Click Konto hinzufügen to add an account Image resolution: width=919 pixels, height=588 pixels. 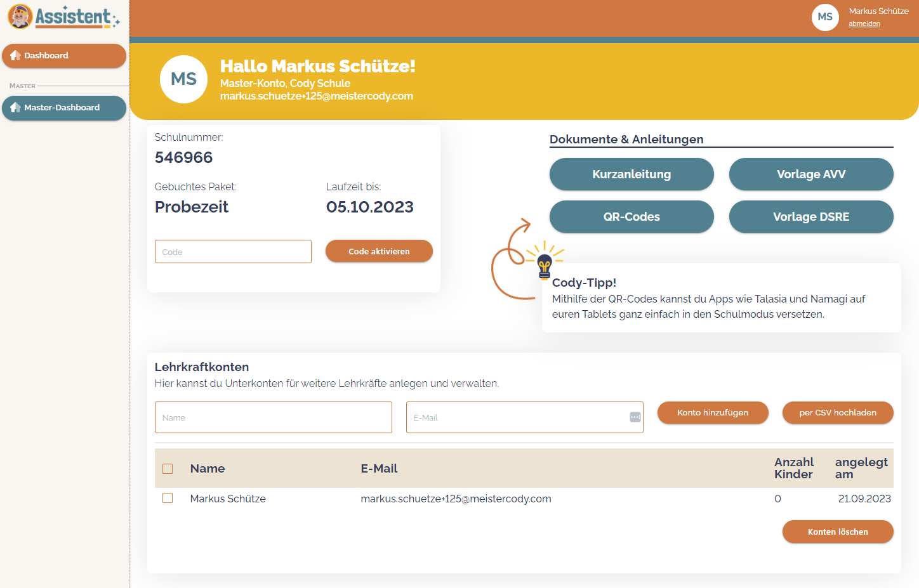[713, 412]
